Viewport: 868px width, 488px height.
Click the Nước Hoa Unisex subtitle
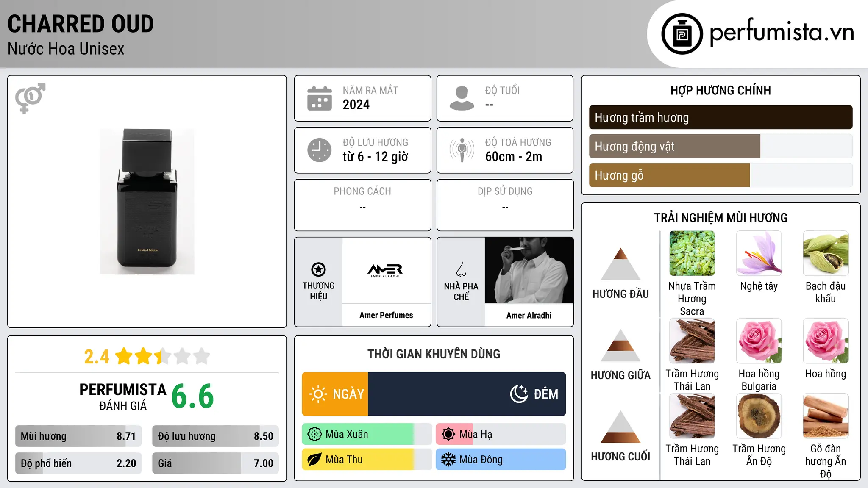click(x=66, y=49)
